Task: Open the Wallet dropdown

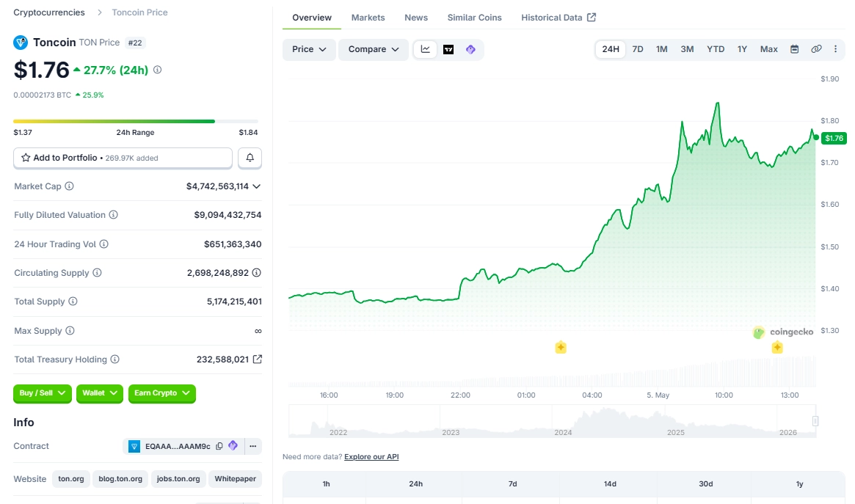Action: tap(99, 393)
